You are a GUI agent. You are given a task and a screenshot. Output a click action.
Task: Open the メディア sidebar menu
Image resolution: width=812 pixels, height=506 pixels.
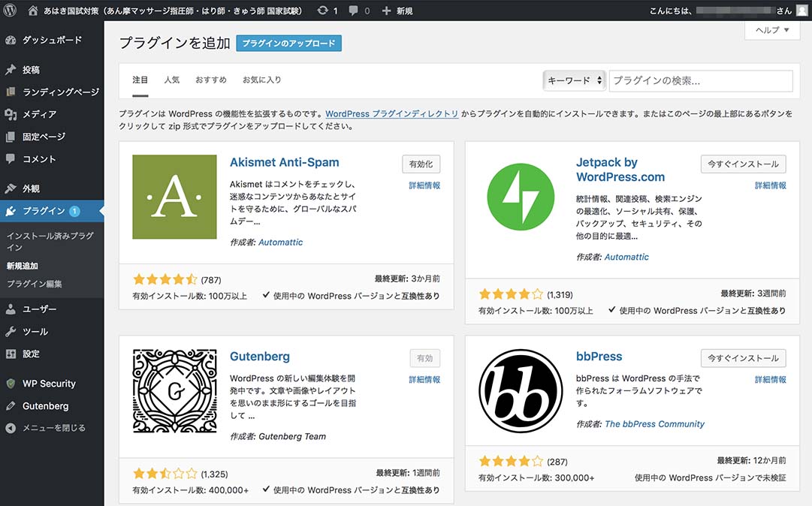pyautogui.click(x=39, y=114)
